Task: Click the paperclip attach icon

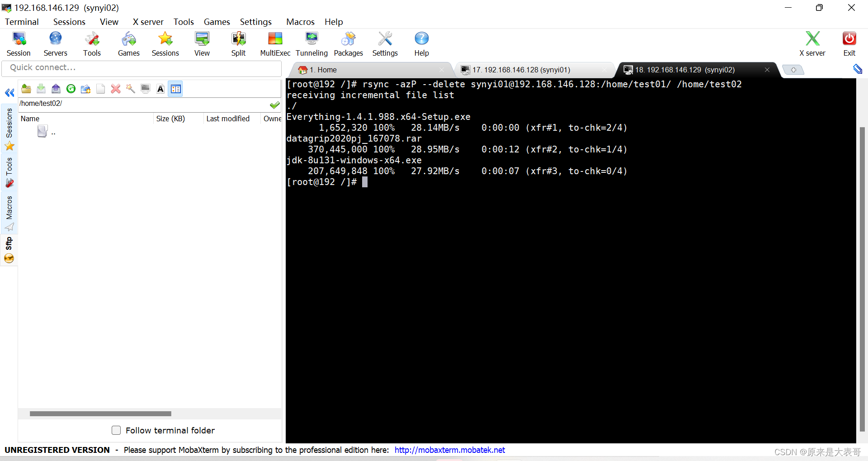Action: 857,69
